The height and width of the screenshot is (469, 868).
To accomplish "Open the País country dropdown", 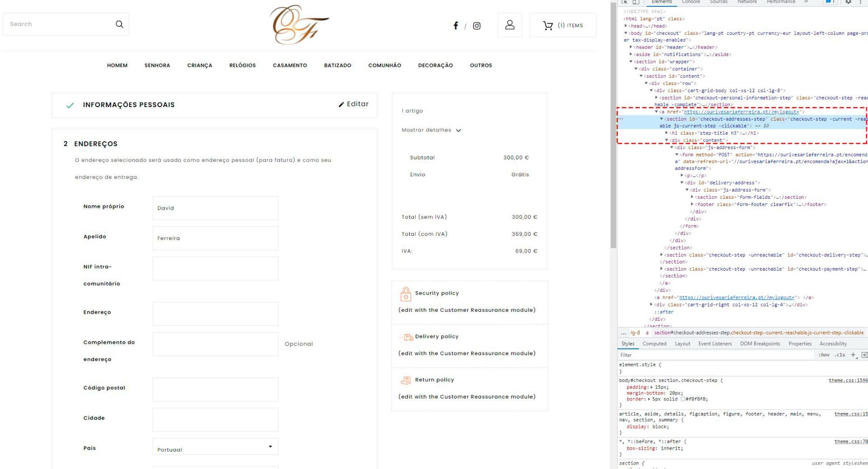I will pyautogui.click(x=216, y=446).
